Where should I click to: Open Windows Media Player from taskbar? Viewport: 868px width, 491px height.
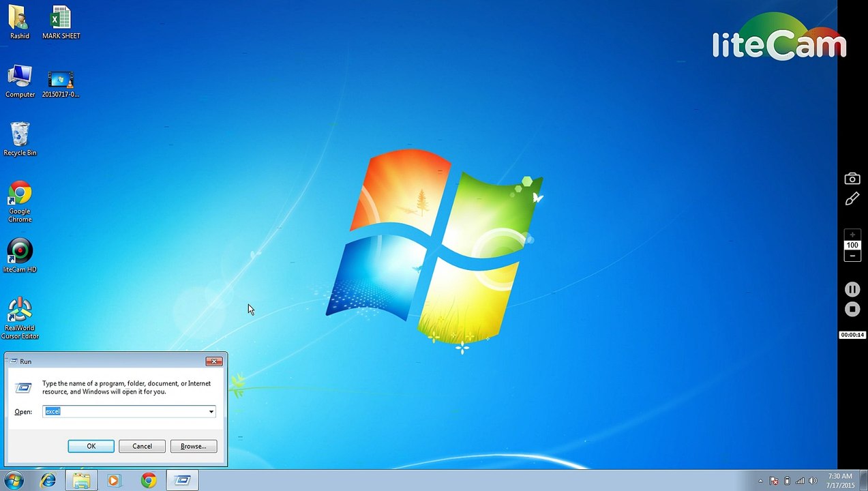click(114, 480)
